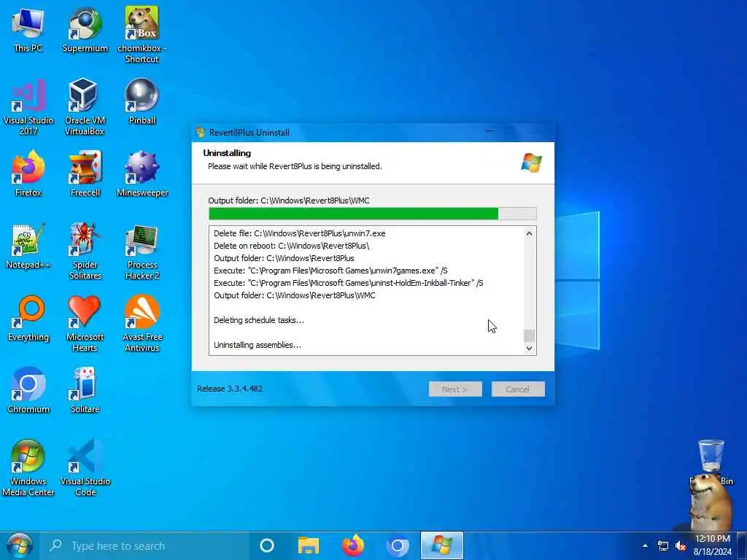Click the Revert8Plus uninstaller taskbar button
The height and width of the screenshot is (560, 747).
click(441, 545)
